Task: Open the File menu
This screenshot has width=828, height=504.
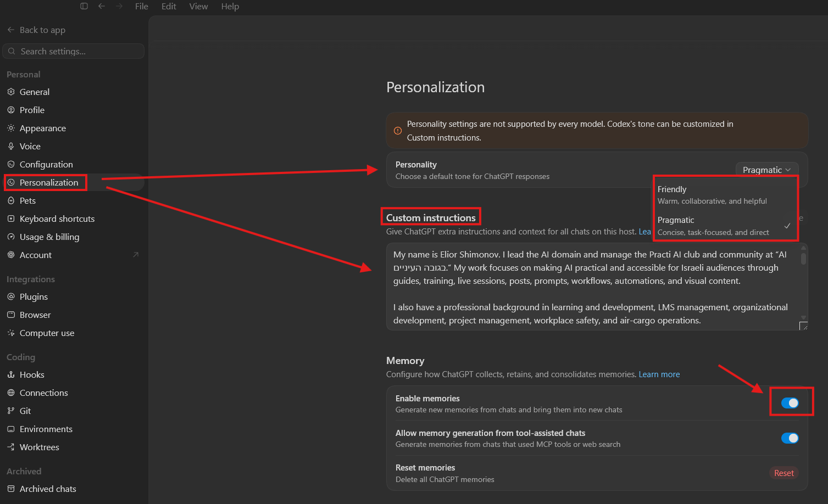Action: pos(142,6)
